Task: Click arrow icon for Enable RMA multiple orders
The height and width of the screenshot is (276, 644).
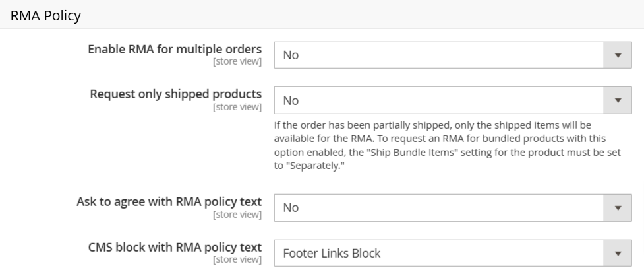Action: point(618,55)
